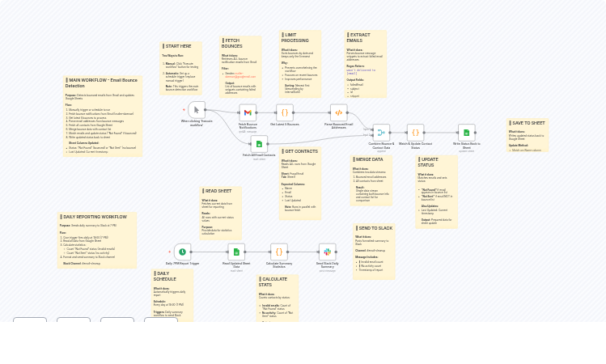The width and height of the screenshot is (606, 364).
Task: Select the Fetch All Email Contacts sheets node
Action: (x=259, y=144)
